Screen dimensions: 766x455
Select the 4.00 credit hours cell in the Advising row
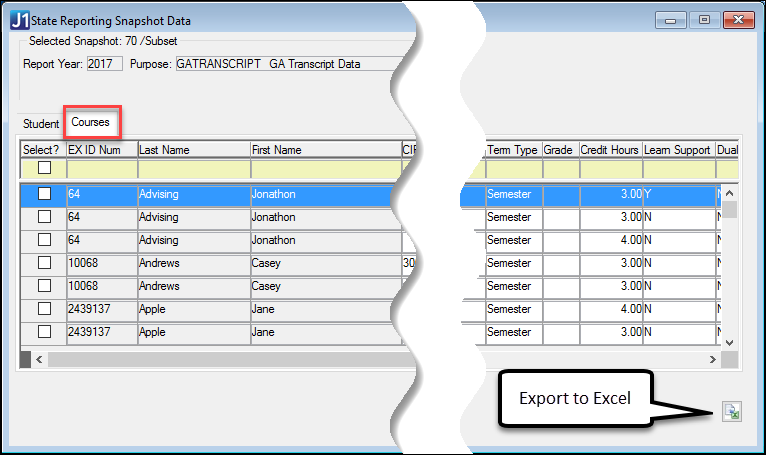coord(611,240)
